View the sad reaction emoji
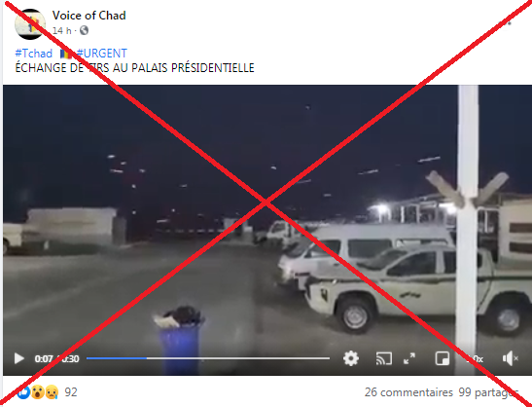532x407 pixels. click(x=52, y=392)
